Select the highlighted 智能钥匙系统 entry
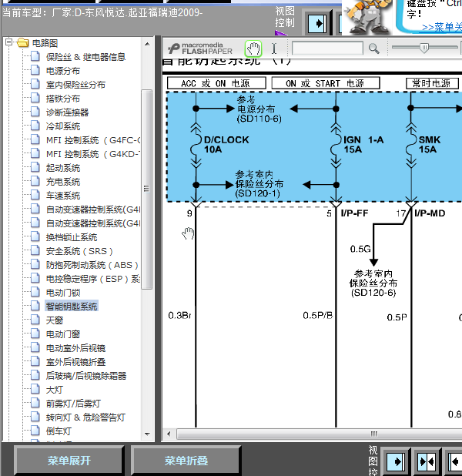462x476 pixels. coord(72,307)
